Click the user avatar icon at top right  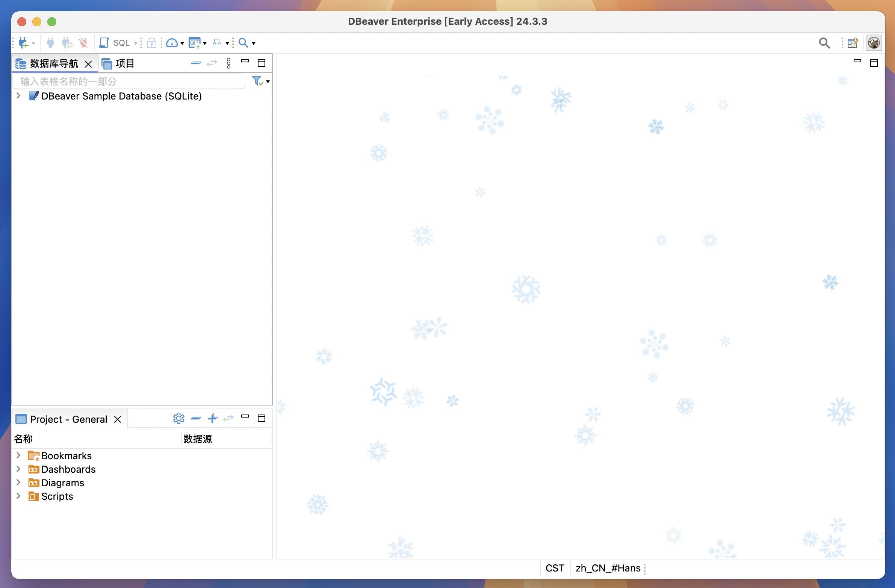874,43
